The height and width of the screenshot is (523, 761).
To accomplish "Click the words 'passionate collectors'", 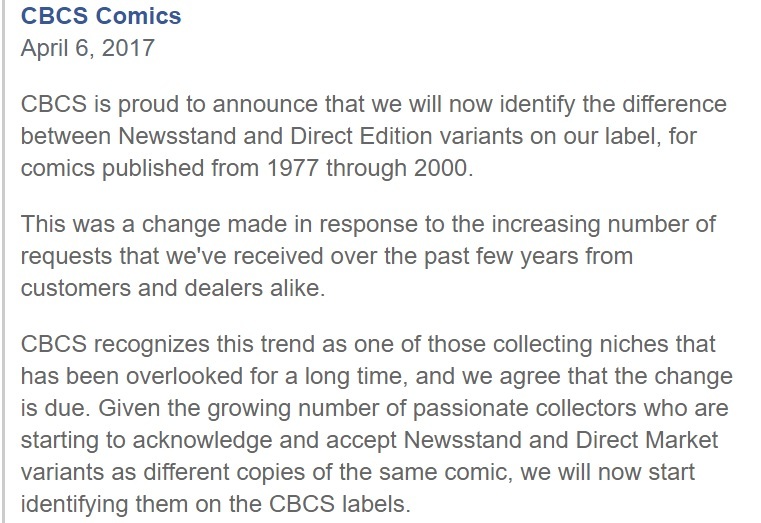I will click(x=524, y=408).
